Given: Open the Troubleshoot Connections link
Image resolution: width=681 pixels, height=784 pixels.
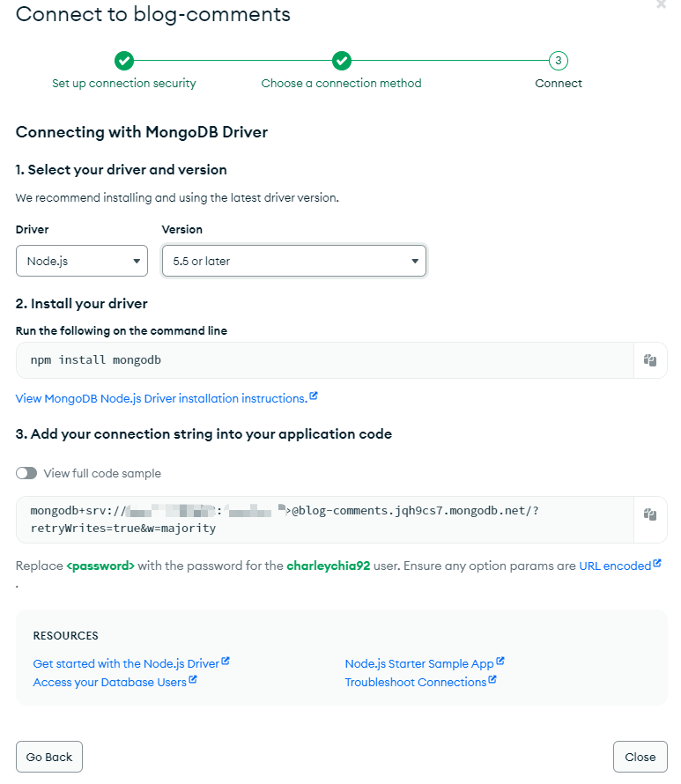Looking at the screenshot, I should 416,682.
